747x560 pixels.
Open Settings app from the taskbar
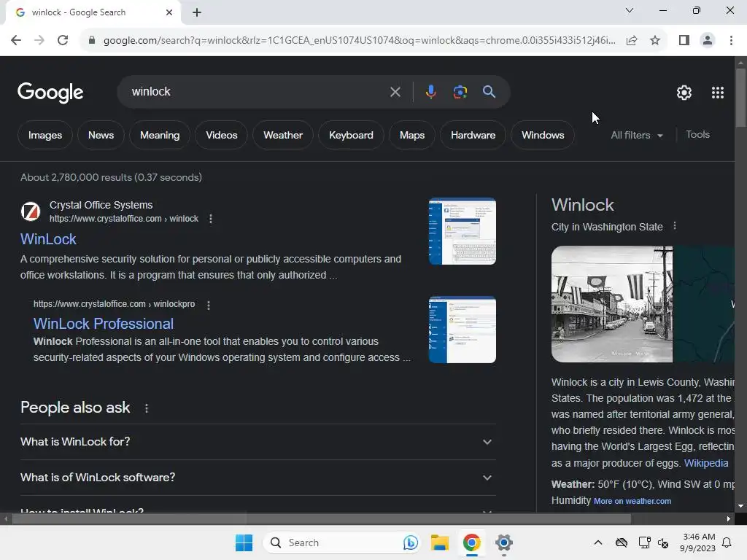(x=503, y=542)
